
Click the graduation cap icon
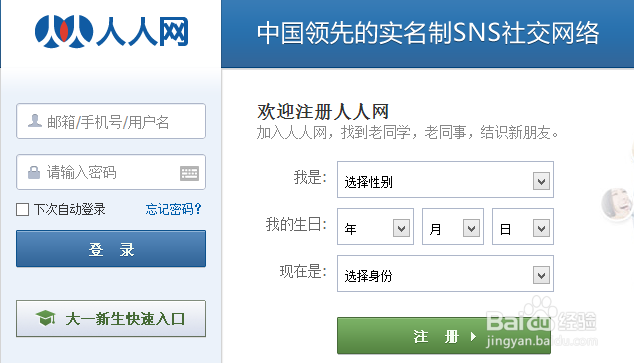(46, 318)
